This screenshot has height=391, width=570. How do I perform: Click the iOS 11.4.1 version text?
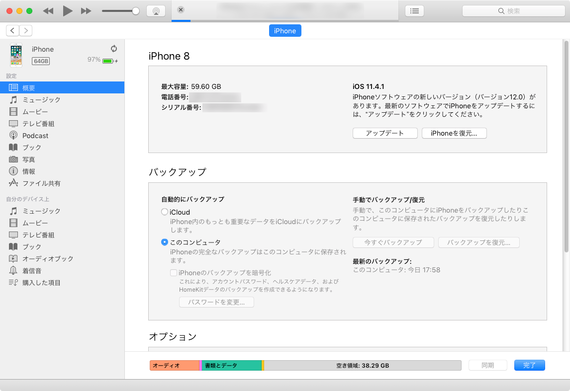click(x=368, y=86)
